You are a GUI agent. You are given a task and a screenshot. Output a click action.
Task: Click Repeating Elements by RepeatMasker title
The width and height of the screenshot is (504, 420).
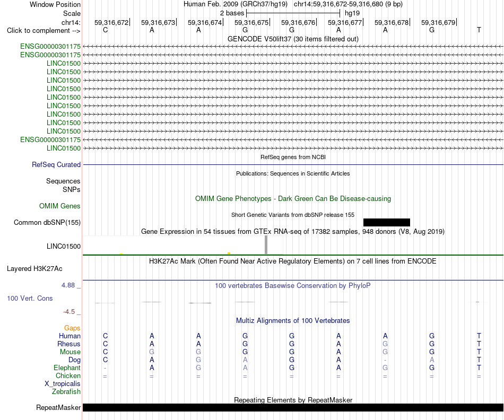point(293,400)
